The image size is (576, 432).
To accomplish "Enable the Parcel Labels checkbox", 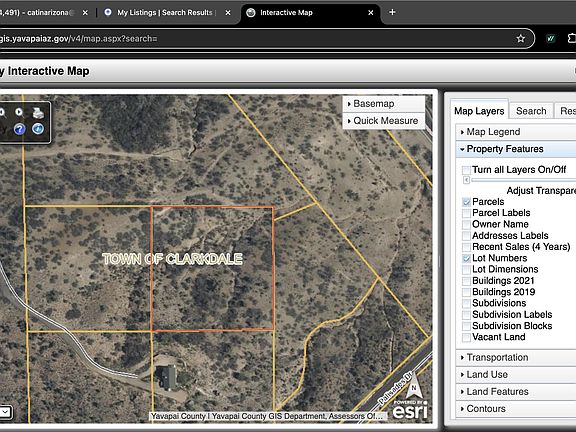I will tap(466, 213).
